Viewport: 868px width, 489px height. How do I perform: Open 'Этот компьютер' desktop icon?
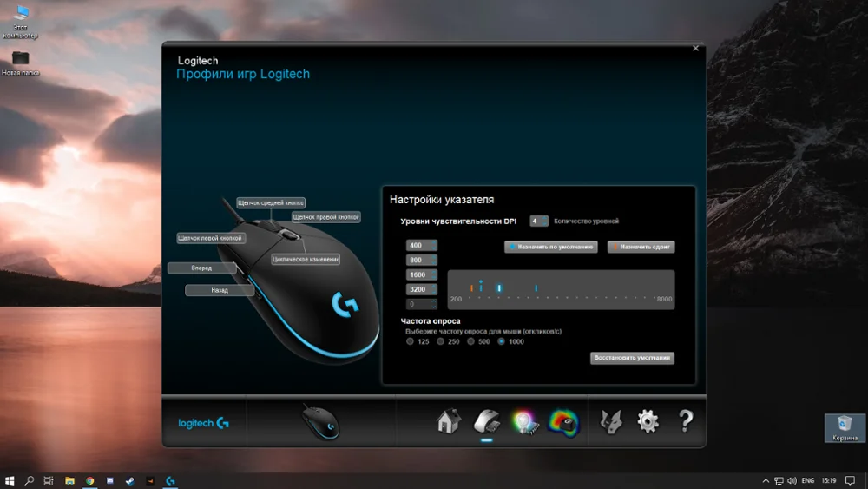[x=21, y=23]
